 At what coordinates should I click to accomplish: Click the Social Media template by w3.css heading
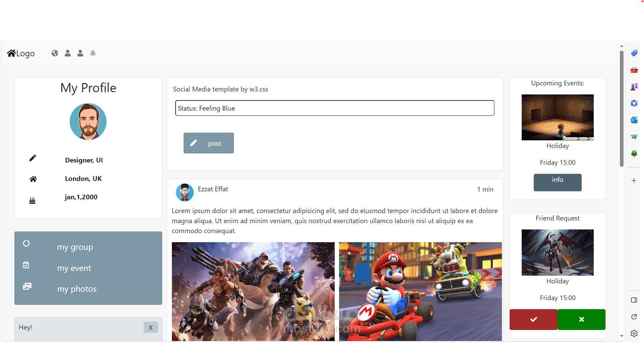(220, 89)
